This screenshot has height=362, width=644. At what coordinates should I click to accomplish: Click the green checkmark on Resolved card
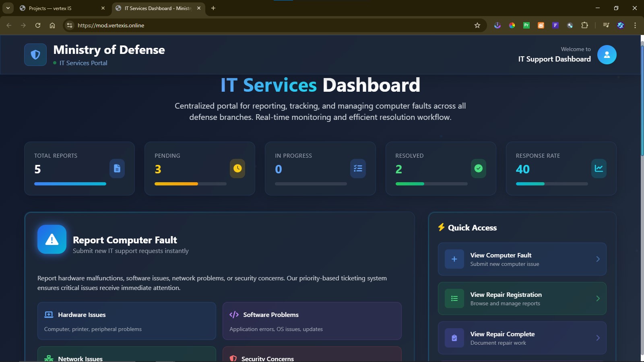coord(479,169)
